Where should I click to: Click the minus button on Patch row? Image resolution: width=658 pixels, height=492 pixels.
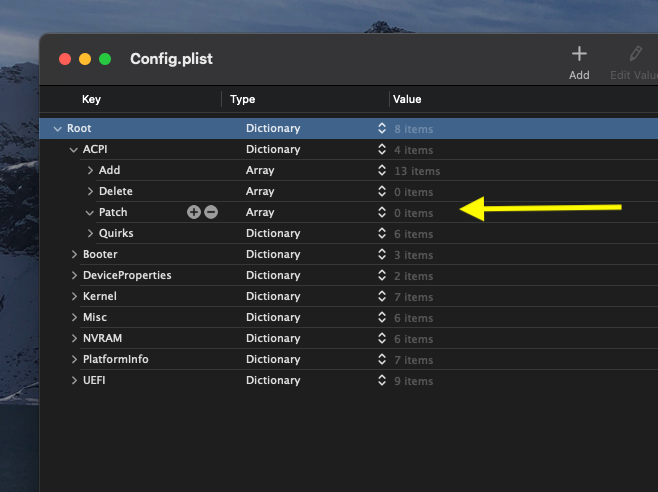tap(210, 212)
